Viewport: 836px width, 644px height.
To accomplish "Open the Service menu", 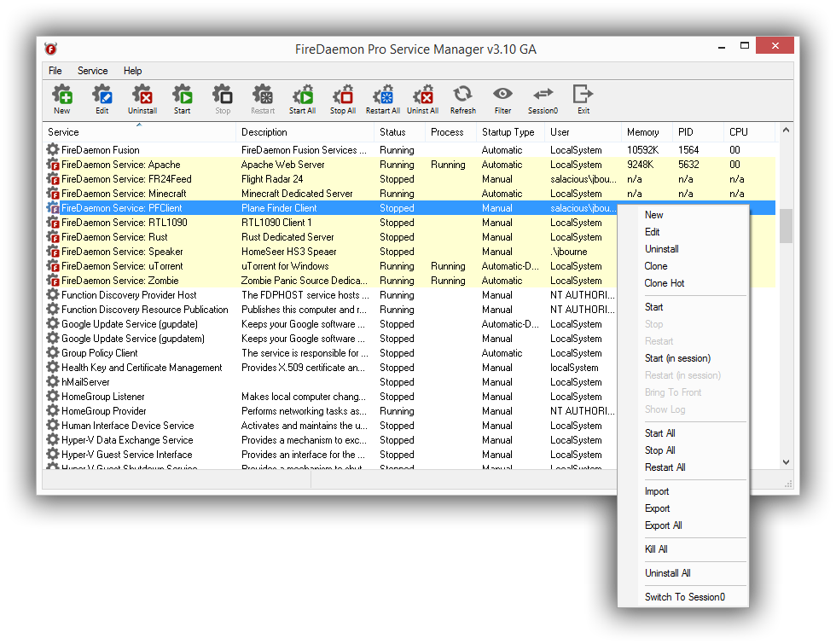I will [x=92, y=71].
